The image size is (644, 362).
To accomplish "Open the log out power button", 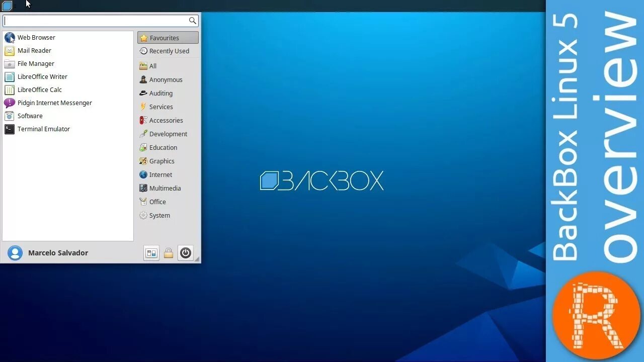I will tap(186, 253).
